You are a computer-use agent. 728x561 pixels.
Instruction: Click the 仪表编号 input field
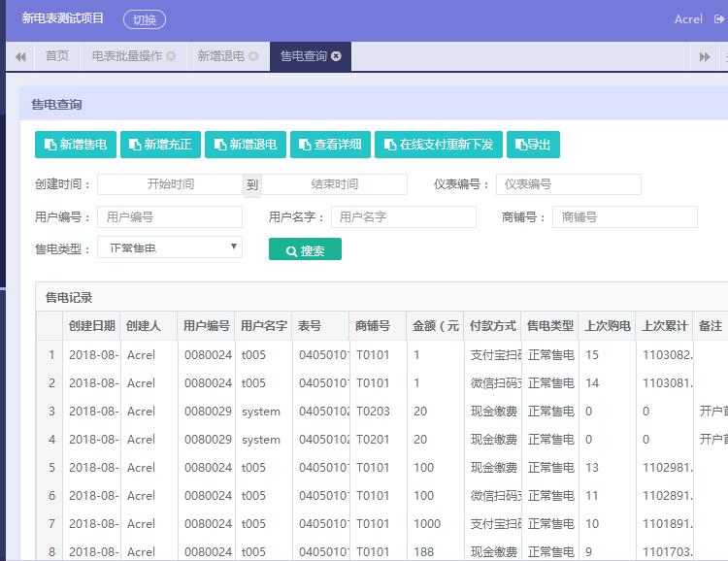tap(569, 184)
